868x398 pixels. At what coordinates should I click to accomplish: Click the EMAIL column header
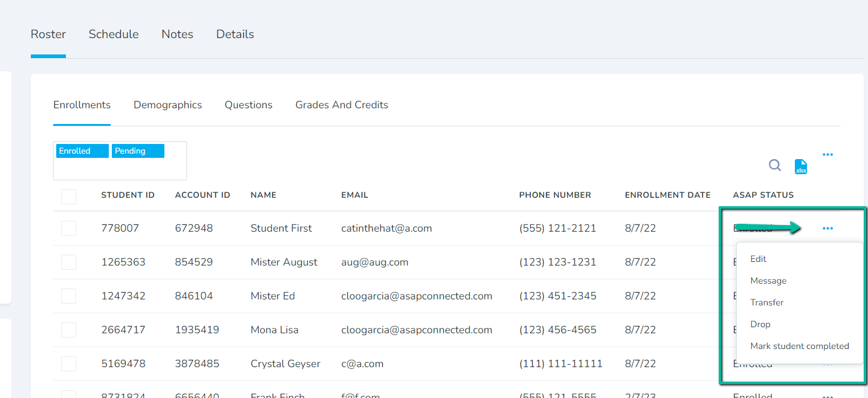[x=355, y=195]
